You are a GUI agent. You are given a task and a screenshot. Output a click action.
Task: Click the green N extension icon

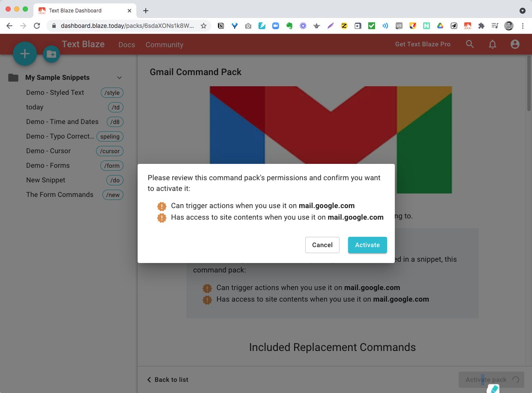(427, 26)
